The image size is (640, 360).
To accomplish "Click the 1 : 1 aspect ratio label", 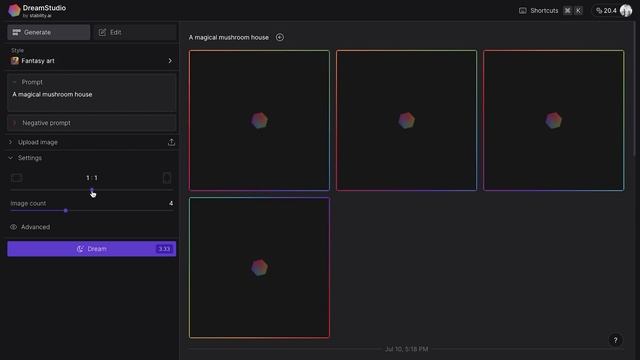I will [92, 178].
